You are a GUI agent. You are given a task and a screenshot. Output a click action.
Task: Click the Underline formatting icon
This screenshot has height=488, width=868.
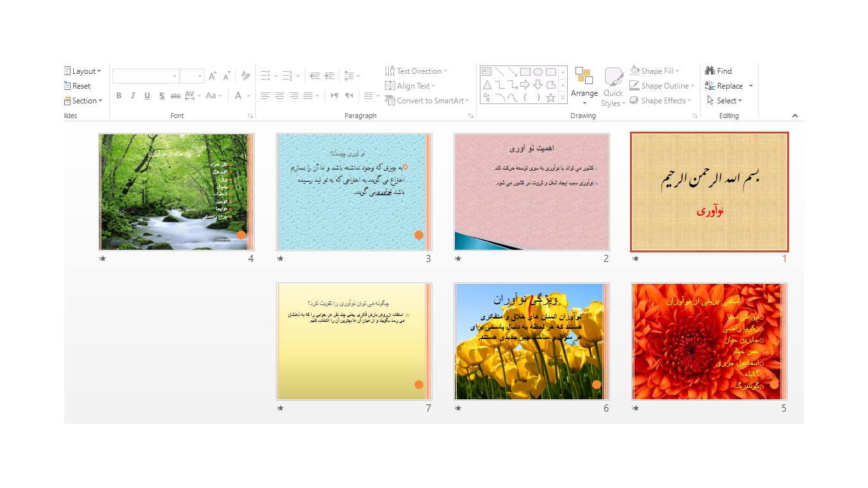tap(147, 96)
